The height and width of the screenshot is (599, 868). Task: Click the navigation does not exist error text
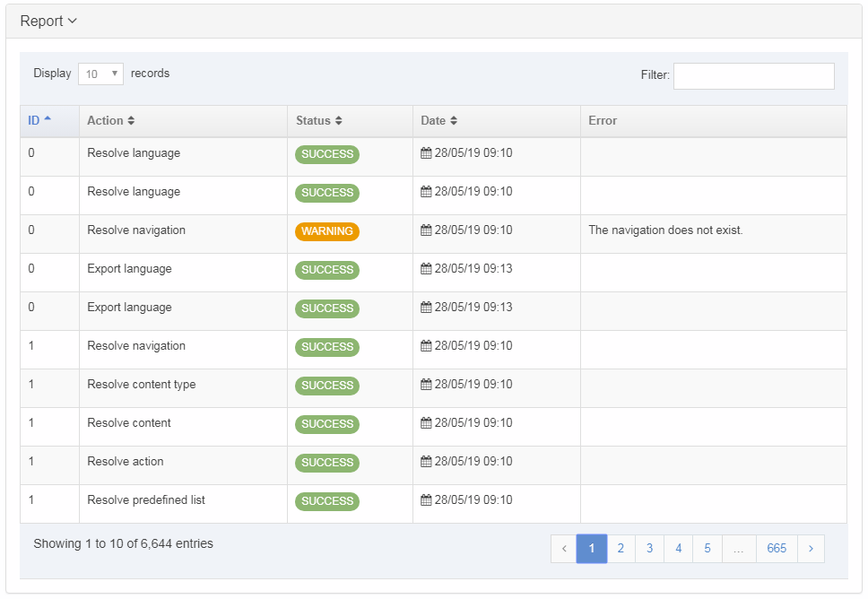tap(665, 230)
